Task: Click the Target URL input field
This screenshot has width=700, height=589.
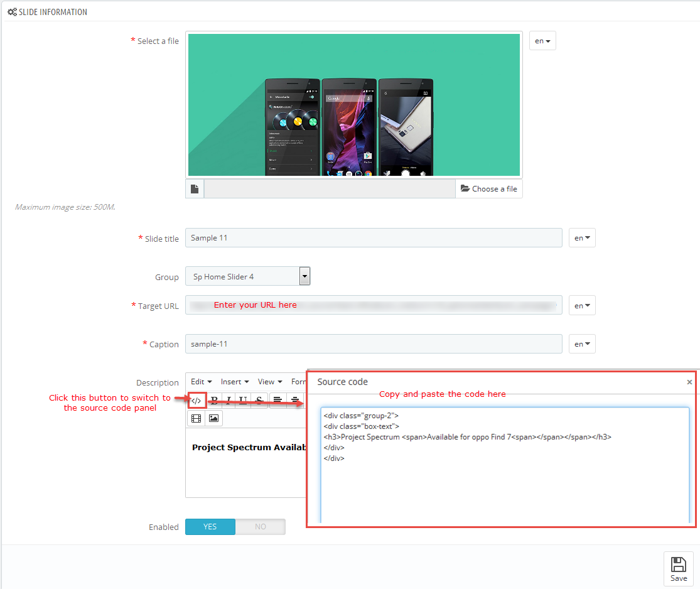Action: click(x=374, y=305)
